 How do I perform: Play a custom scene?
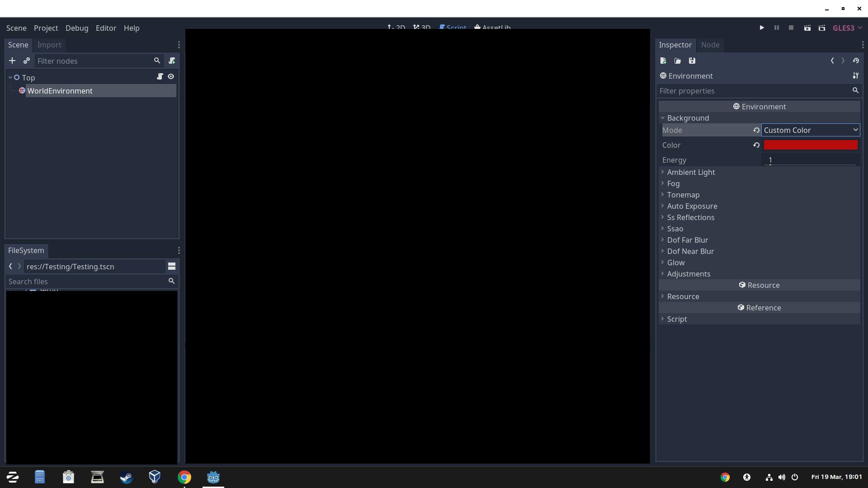coord(822,28)
